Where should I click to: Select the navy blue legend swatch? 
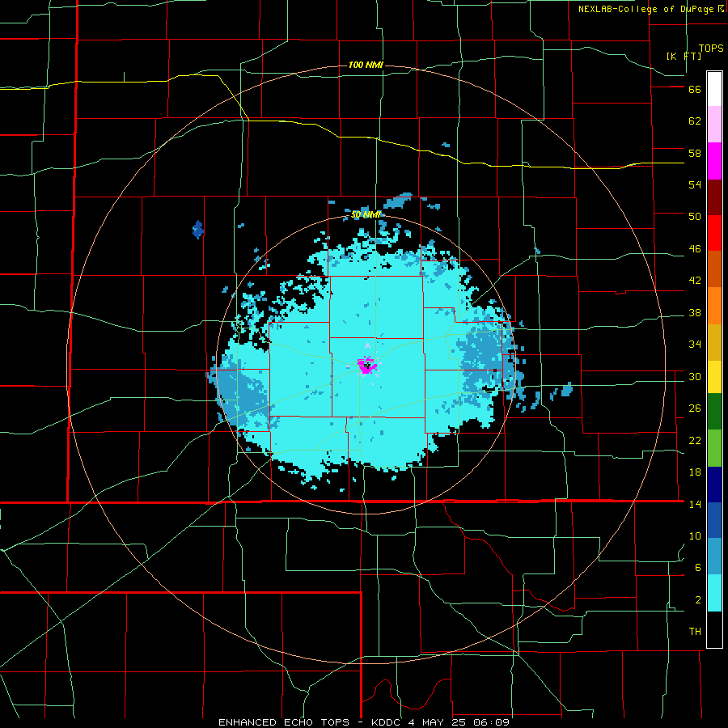tap(714, 485)
